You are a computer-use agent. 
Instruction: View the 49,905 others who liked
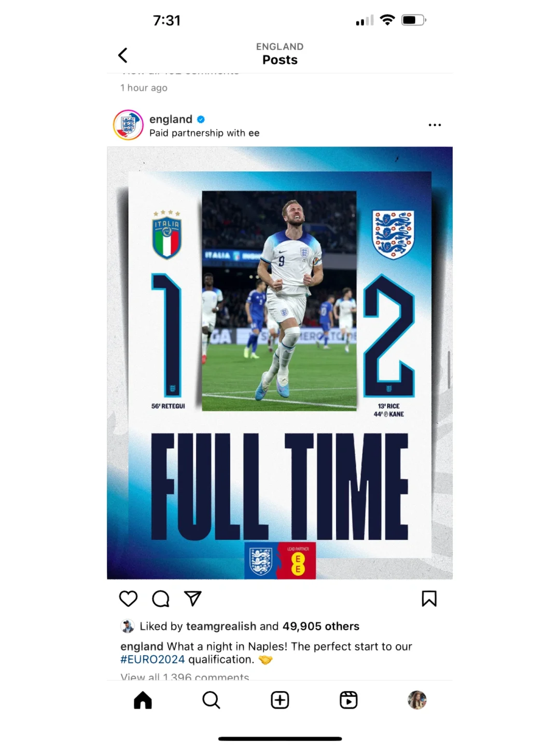point(321,626)
